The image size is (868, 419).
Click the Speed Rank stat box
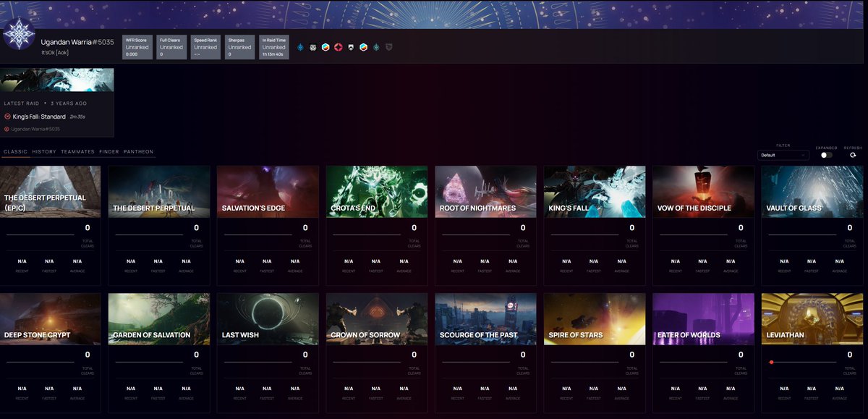(x=205, y=46)
